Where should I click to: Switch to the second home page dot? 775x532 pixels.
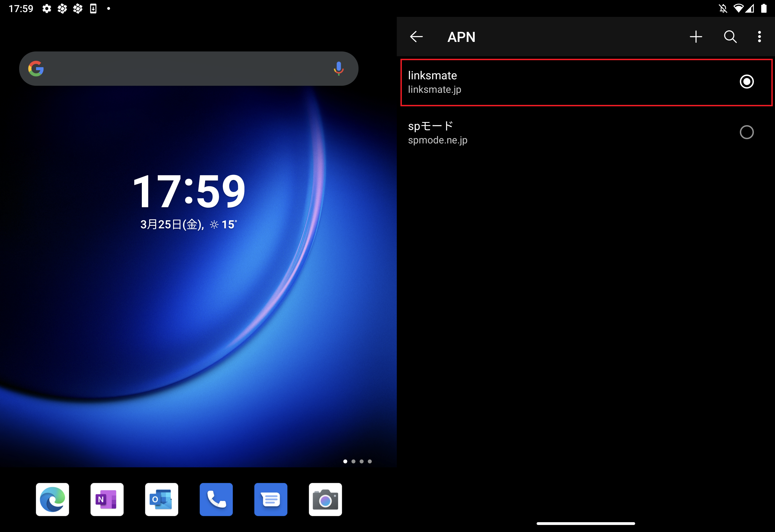353,461
